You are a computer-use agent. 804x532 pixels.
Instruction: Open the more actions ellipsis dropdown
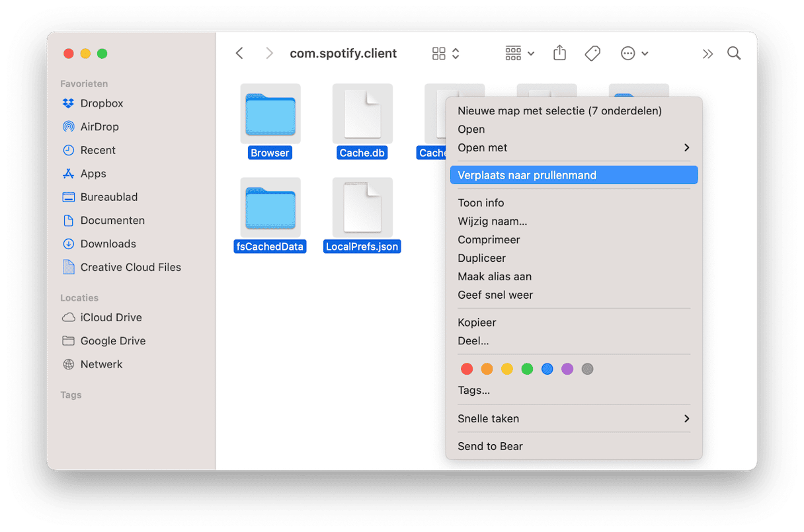point(634,54)
